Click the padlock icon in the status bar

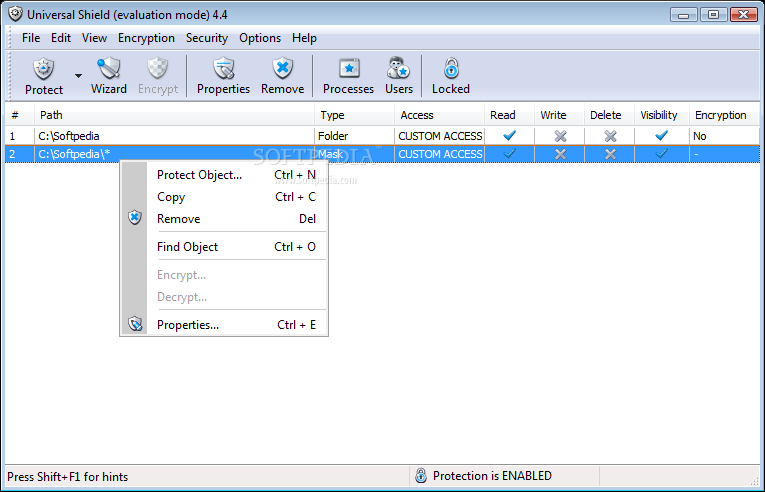[x=421, y=475]
